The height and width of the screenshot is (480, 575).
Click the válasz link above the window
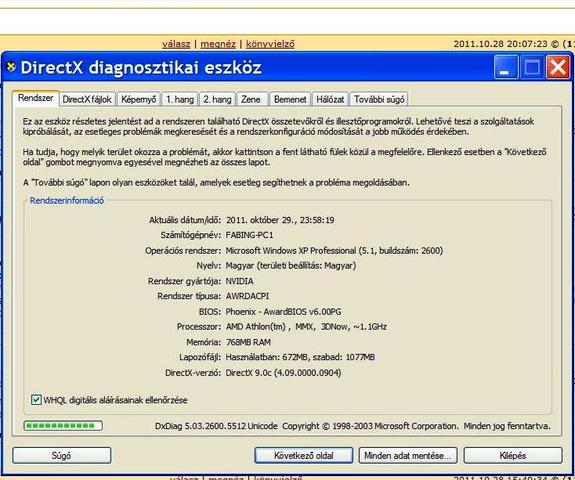tap(176, 44)
